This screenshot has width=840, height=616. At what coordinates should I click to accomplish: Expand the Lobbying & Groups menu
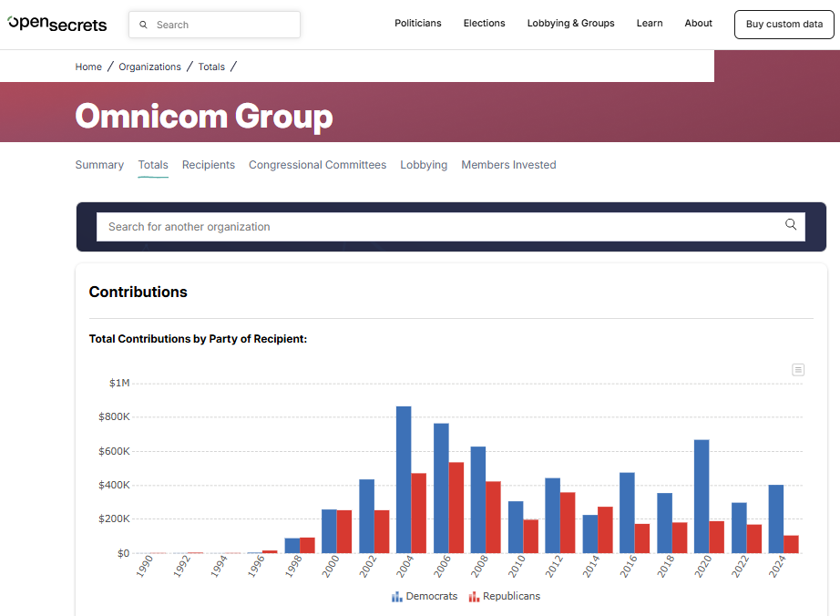coord(570,24)
